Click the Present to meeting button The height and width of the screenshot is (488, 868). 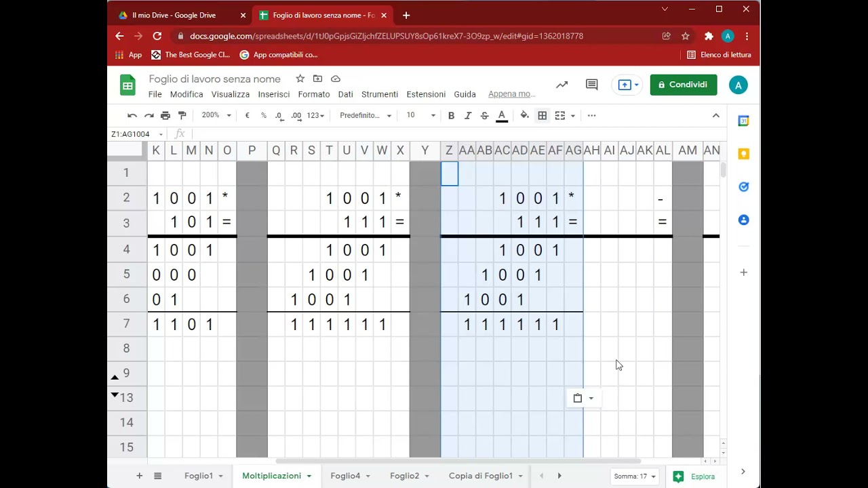tap(628, 85)
